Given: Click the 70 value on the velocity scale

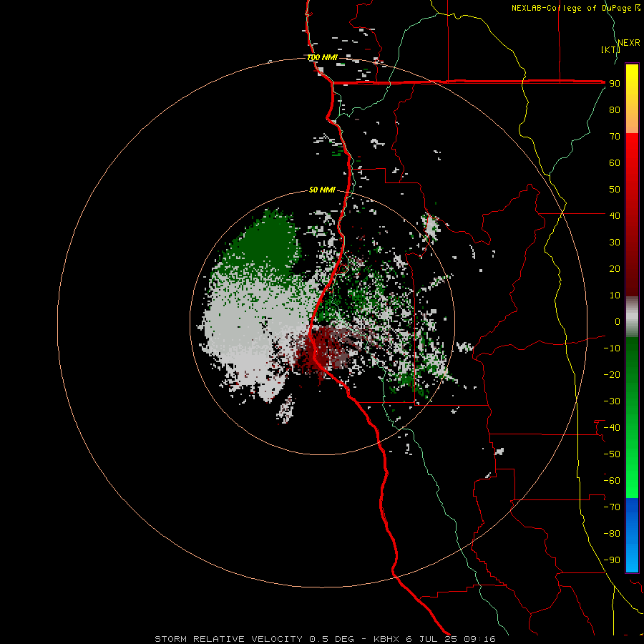Looking at the screenshot, I should click(x=615, y=137).
